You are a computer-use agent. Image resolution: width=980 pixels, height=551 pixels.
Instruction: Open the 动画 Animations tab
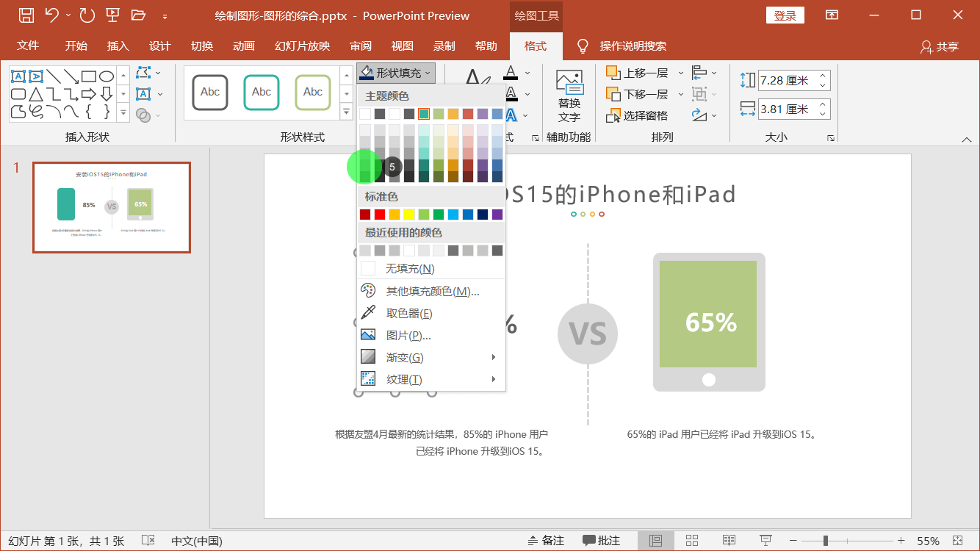244,46
